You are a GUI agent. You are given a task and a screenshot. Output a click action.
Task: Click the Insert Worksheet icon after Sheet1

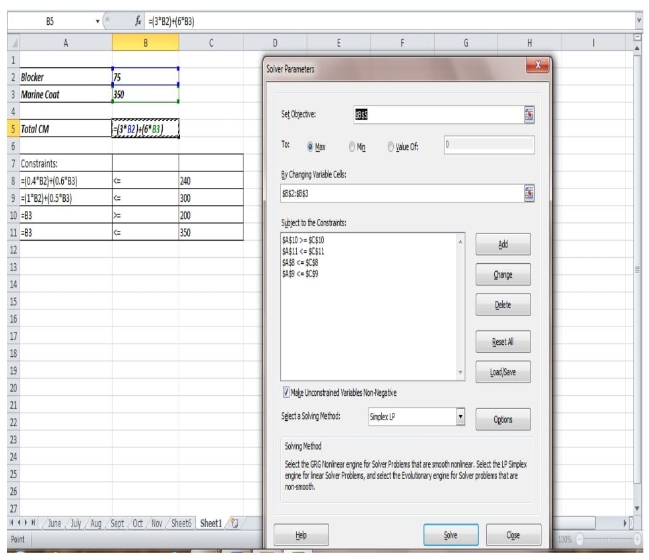pos(237,523)
